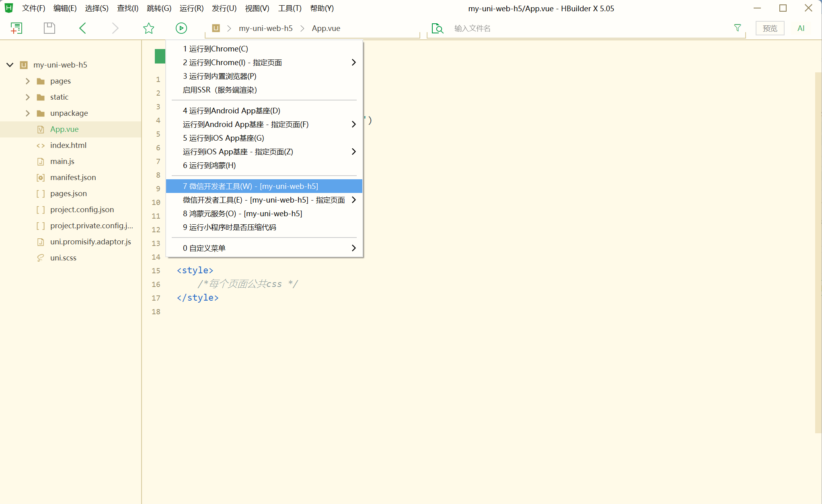
Task: Click the forward navigation arrow icon
Action: click(x=115, y=28)
